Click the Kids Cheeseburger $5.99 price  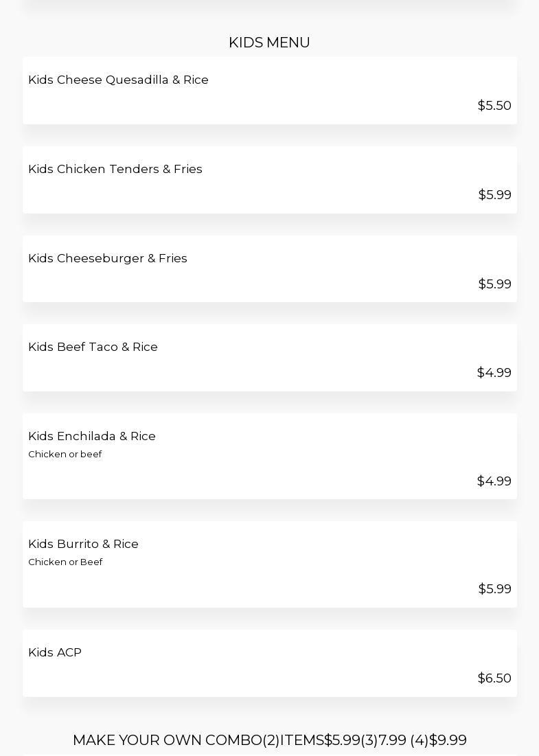point(494,284)
